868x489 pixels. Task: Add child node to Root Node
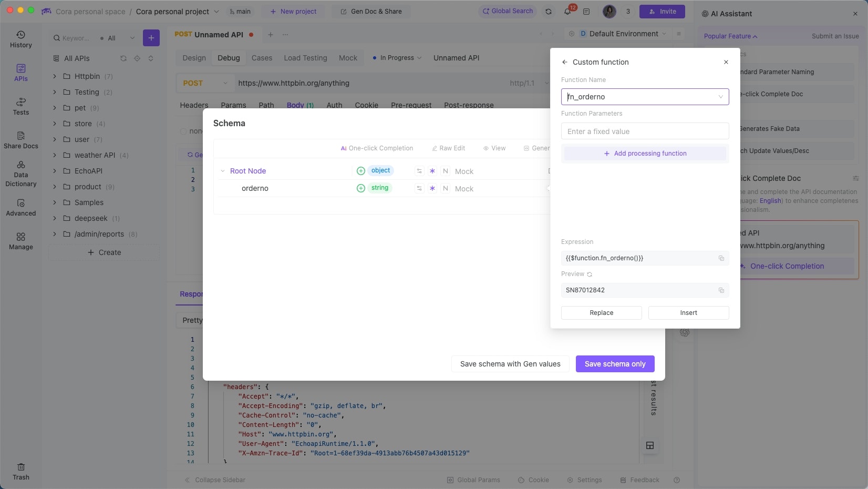click(361, 171)
